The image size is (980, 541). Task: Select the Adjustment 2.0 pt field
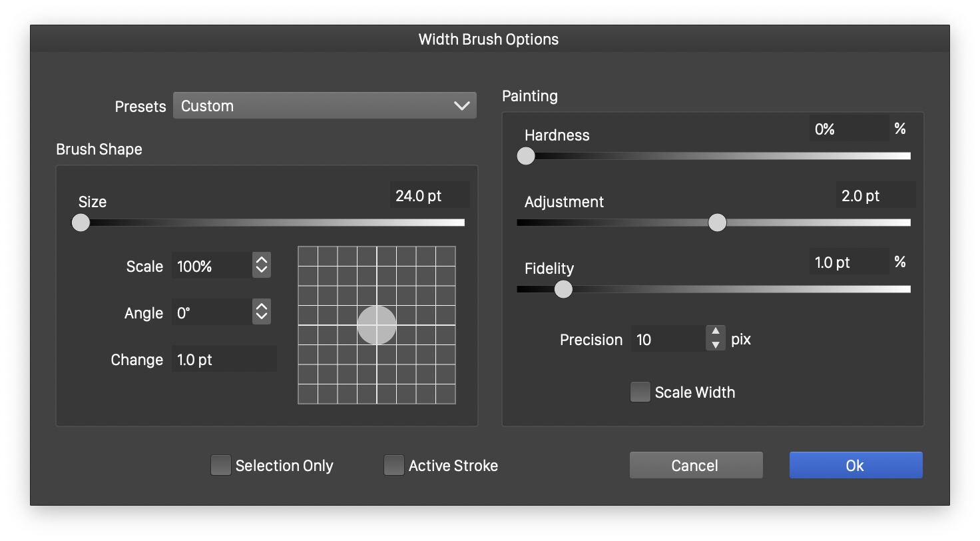pyautogui.click(x=875, y=195)
